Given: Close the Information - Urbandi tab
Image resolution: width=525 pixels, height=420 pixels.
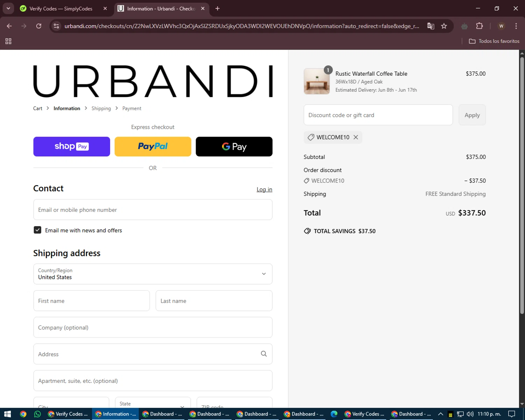Looking at the screenshot, I should point(203,8).
